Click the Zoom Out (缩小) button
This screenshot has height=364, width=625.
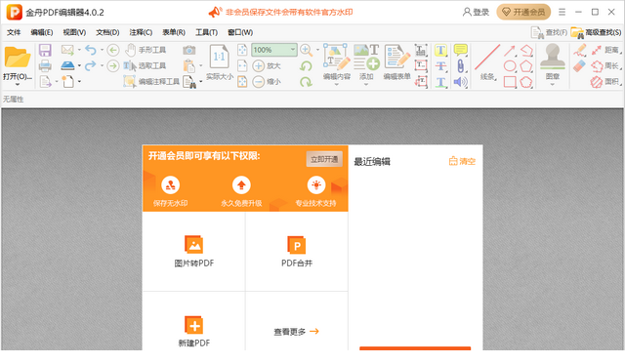(267, 82)
